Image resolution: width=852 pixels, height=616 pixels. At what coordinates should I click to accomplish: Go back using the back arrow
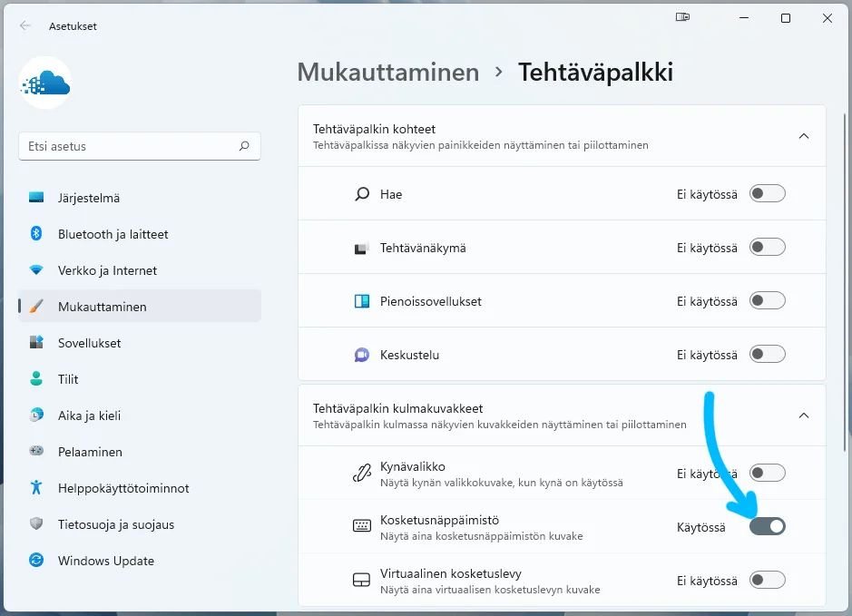coord(24,25)
